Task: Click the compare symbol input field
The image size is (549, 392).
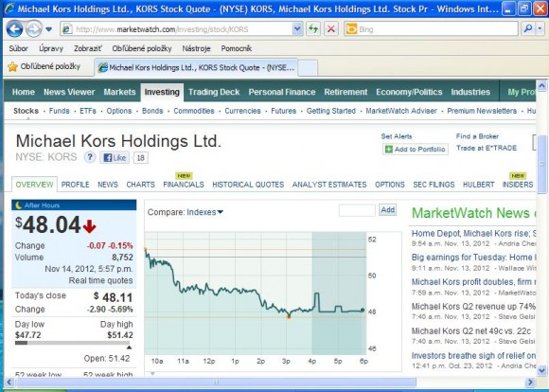Action: point(357,210)
